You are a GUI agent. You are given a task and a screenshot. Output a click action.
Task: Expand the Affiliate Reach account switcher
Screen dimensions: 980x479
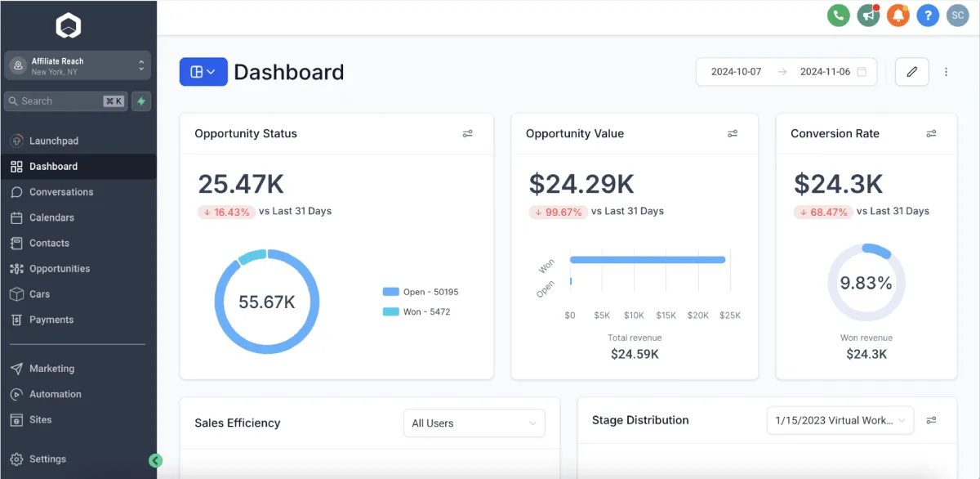[78, 66]
